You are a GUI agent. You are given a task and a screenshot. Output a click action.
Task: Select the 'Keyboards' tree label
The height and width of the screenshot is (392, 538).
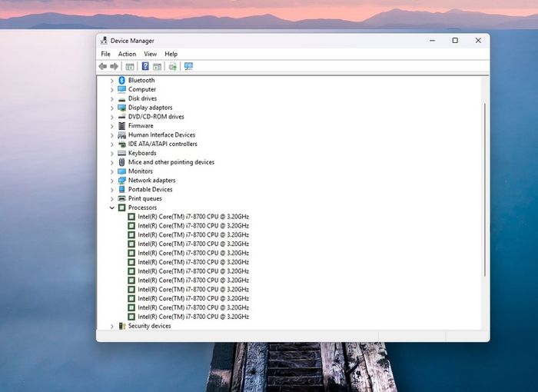click(142, 153)
